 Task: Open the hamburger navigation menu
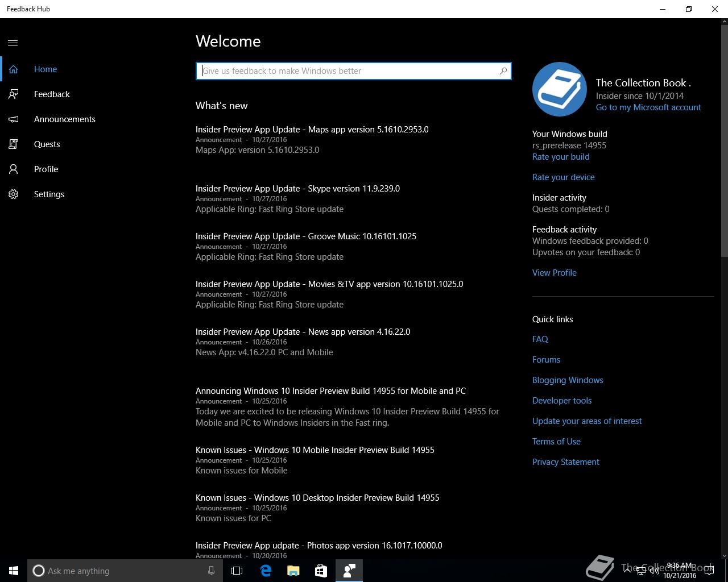click(x=13, y=43)
